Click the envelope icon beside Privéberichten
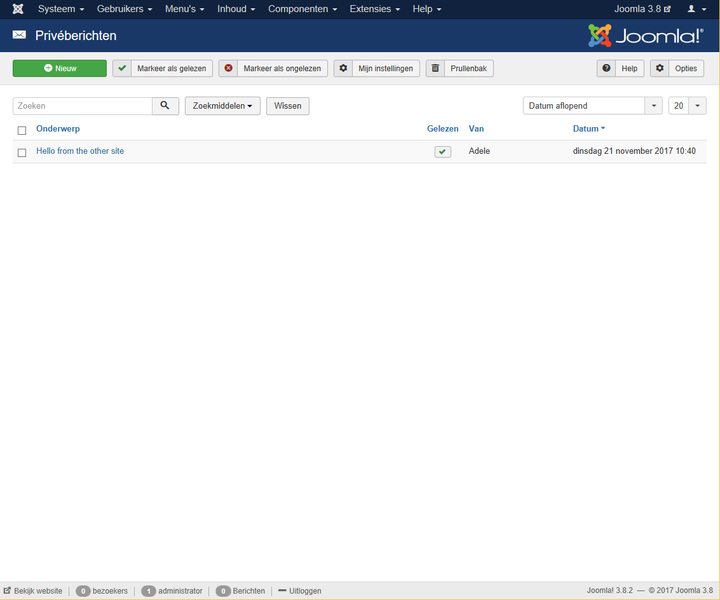This screenshot has height=600, width=720. click(19, 35)
